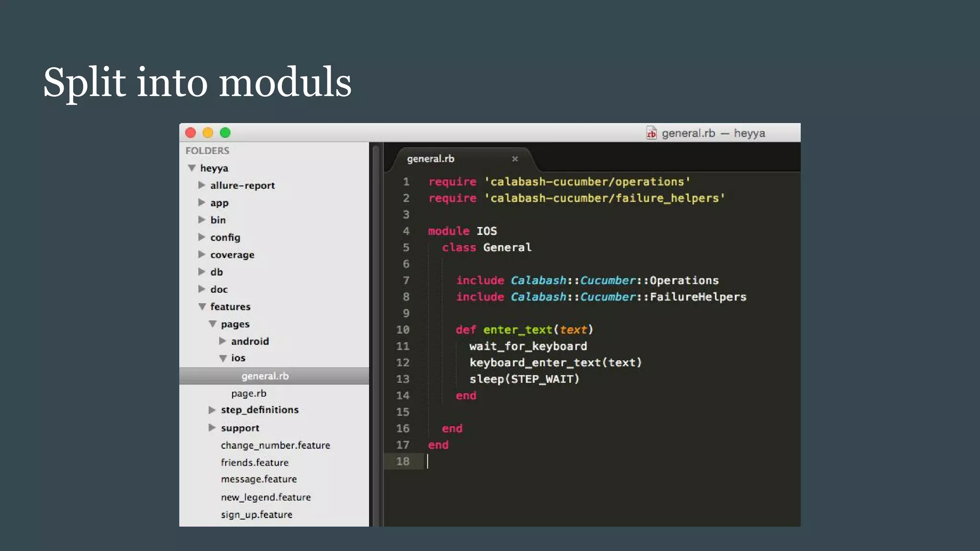The width and height of the screenshot is (980, 551).
Task: Select the features folder label
Action: tap(231, 307)
